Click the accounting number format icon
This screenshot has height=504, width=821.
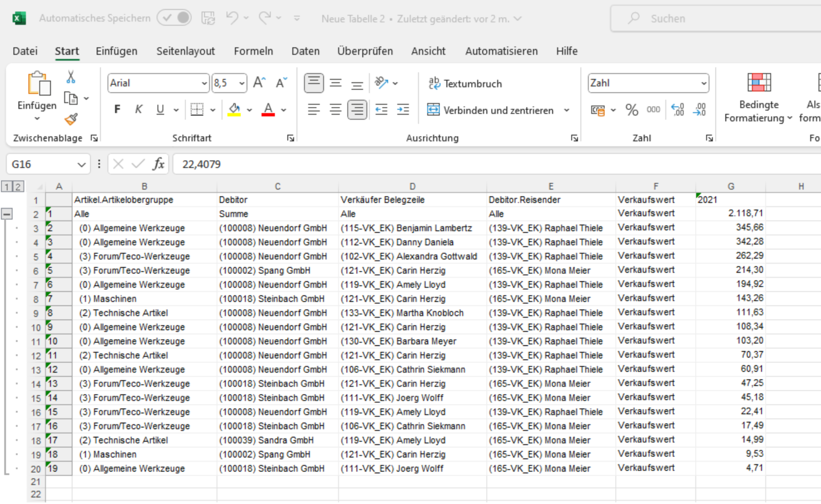[x=598, y=110]
